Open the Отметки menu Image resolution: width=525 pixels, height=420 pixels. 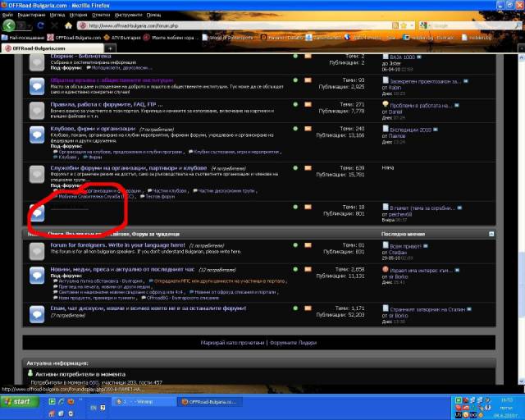[x=101, y=15]
